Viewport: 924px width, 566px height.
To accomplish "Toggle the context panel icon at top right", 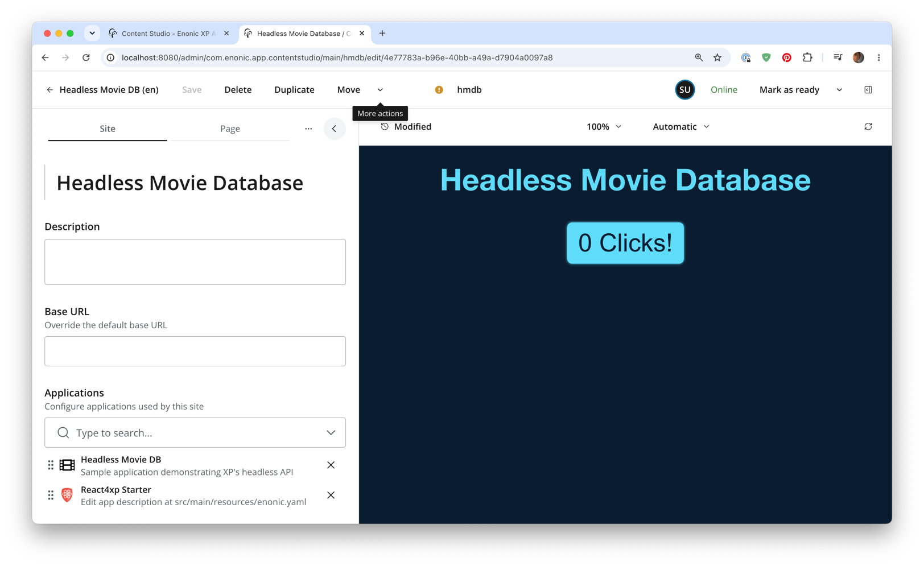I will (868, 90).
